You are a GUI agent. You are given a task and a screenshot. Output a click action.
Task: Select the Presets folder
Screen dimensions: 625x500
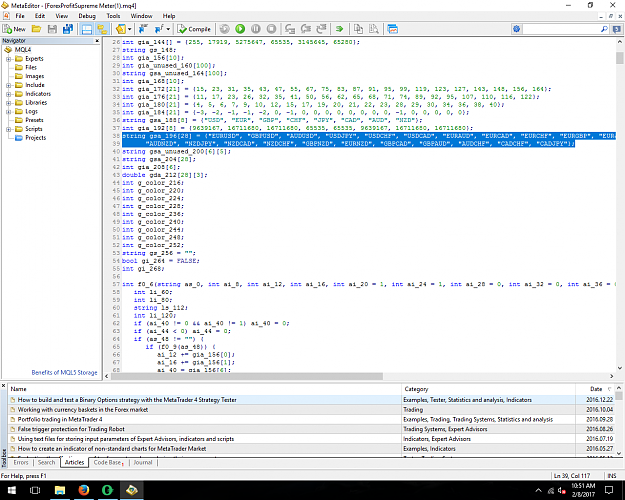click(x=34, y=120)
